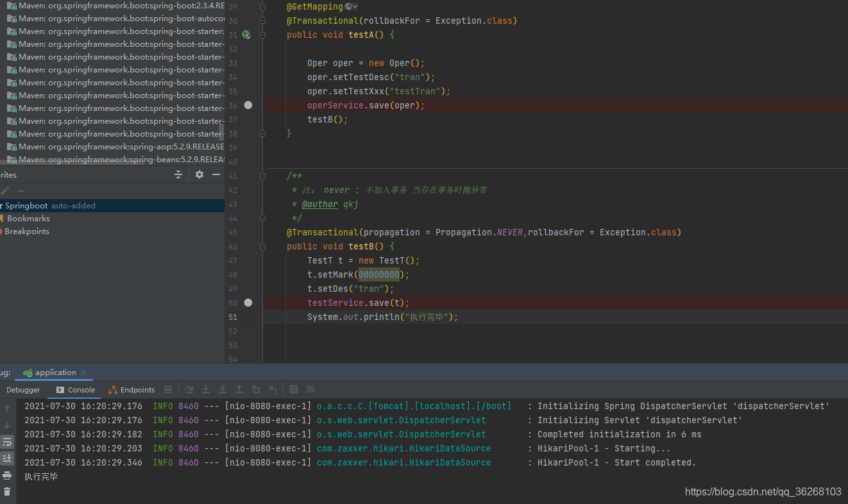This screenshot has width=848, height=504.
Task: Click the Force Step Into debugger icon
Action: (223, 389)
